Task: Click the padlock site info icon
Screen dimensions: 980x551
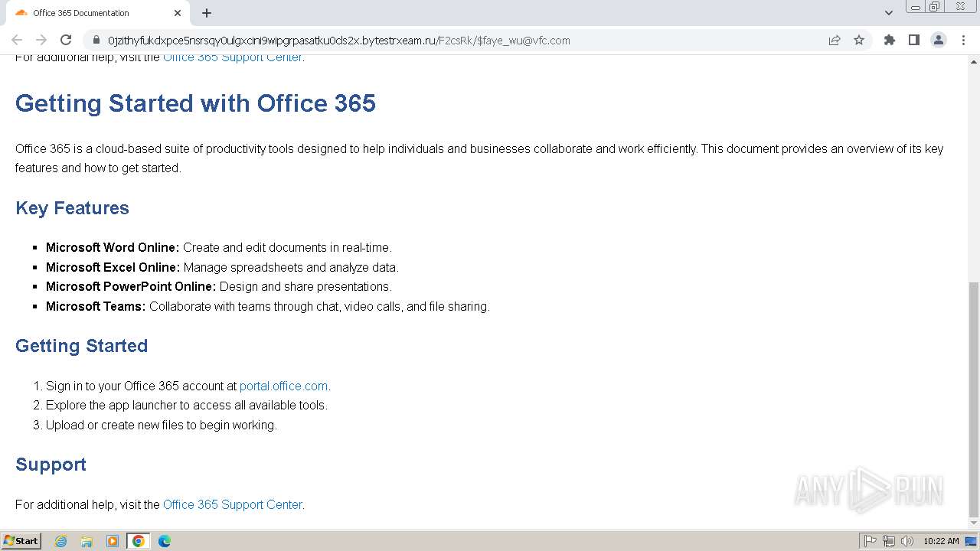Action: 96,40
